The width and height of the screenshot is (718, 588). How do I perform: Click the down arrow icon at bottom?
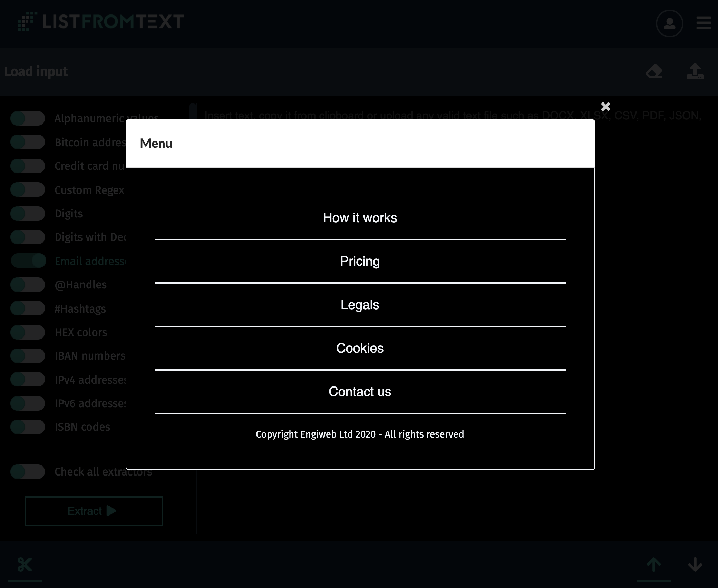695,565
